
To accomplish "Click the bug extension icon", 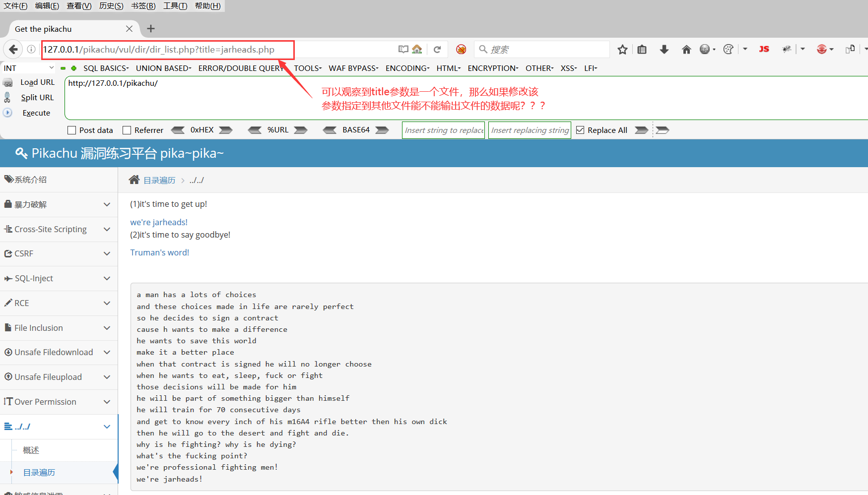I will [x=787, y=49].
